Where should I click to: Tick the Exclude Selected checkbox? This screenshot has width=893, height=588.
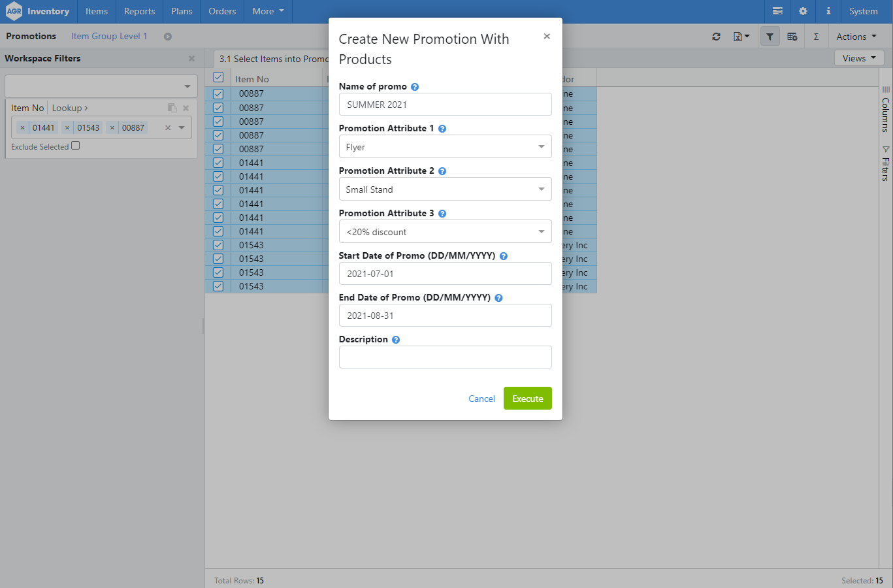point(76,146)
